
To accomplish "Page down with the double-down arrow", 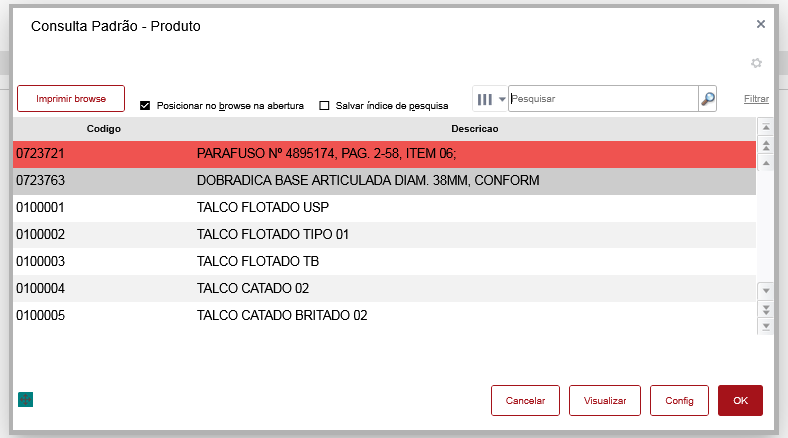I will [767, 308].
